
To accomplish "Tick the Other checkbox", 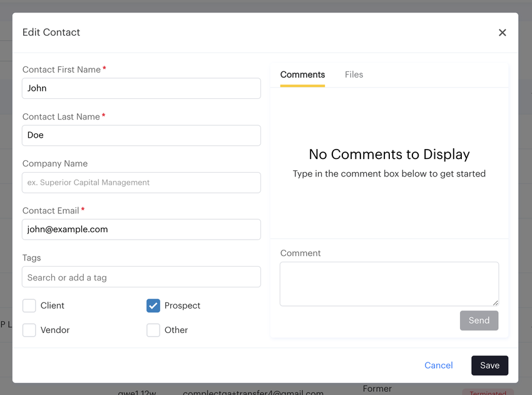I will point(153,330).
